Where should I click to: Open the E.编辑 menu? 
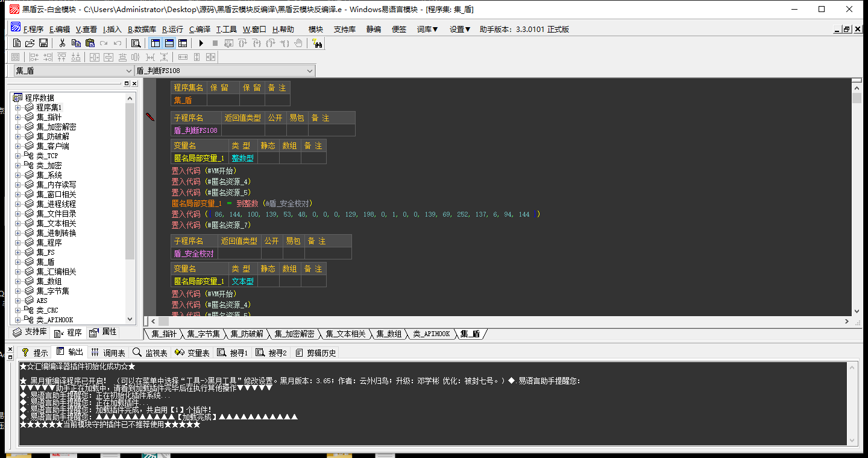tap(59, 29)
